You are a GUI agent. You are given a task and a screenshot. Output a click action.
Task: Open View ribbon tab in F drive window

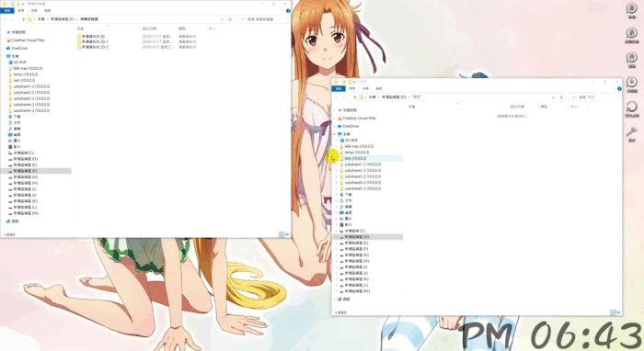(48, 11)
